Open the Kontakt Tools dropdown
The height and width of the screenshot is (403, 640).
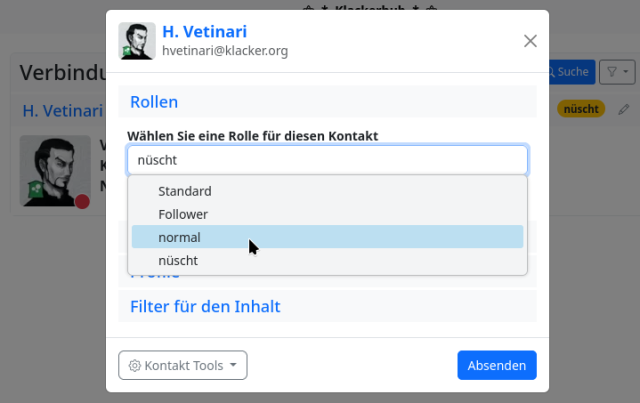(x=183, y=365)
